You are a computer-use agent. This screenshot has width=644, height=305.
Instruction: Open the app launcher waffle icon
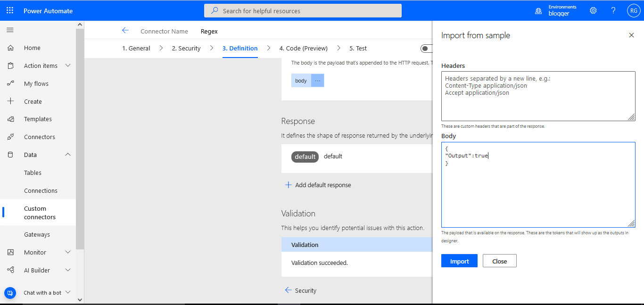[x=10, y=10]
